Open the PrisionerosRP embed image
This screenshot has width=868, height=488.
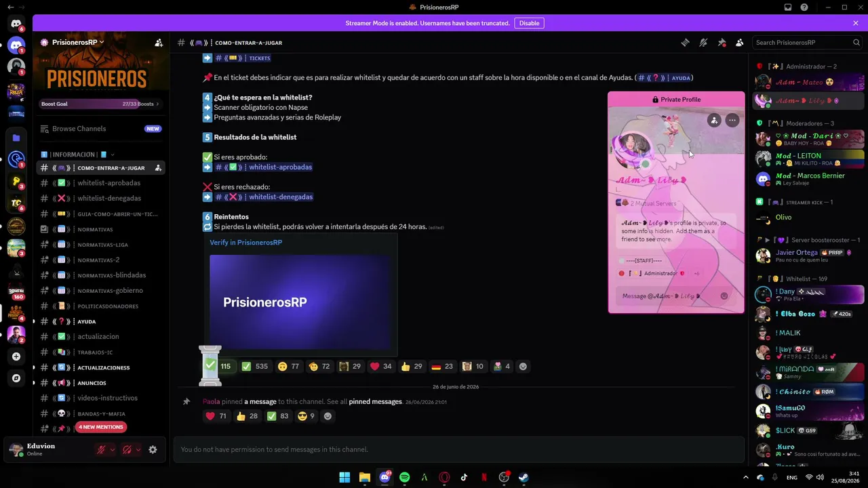(300, 302)
